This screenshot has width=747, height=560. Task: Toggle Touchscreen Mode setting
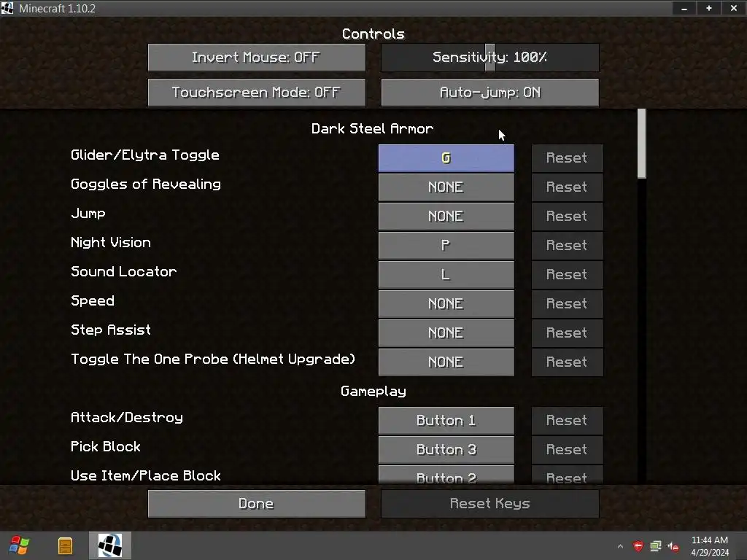coord(256,93)
